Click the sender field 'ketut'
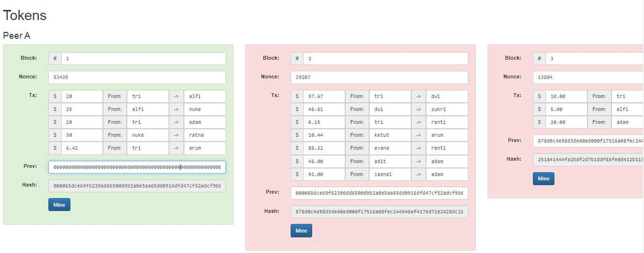 [390, 135]
